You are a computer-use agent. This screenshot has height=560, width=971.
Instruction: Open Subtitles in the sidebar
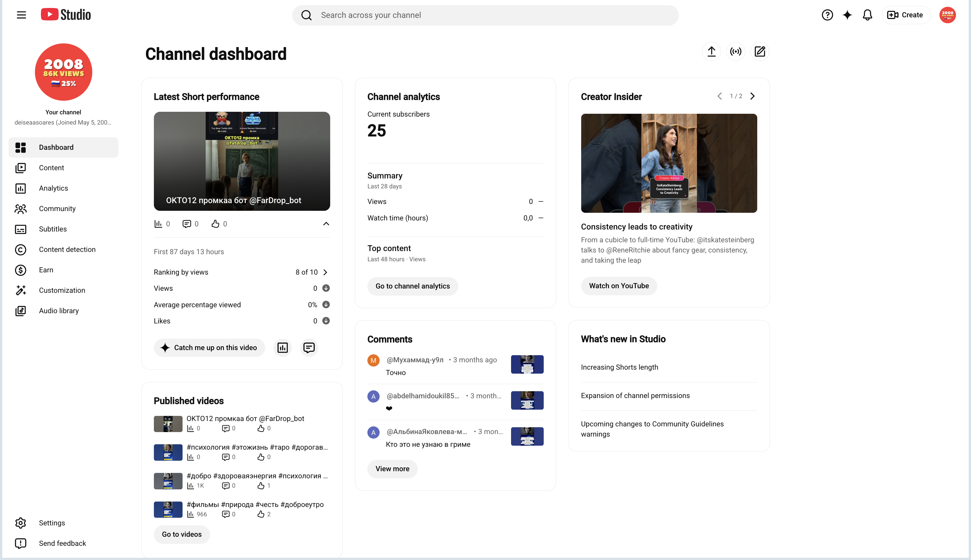click(x=64, y=229)
